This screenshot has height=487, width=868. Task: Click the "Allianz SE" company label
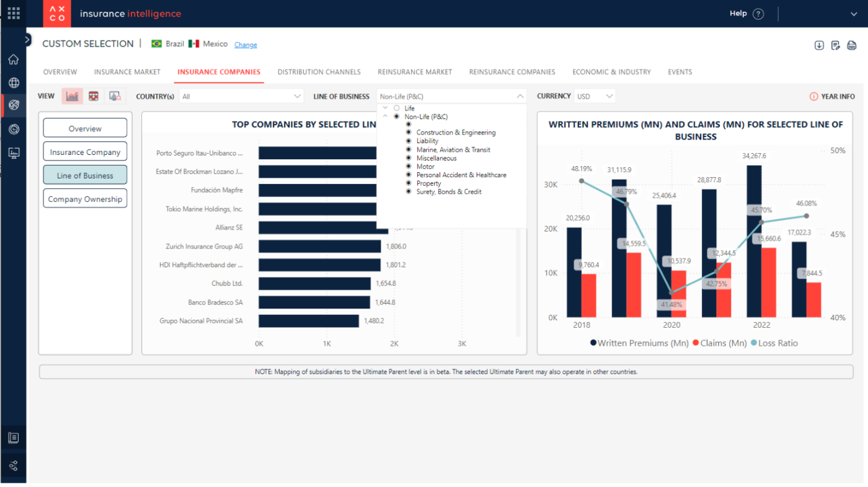click(229, 227)
